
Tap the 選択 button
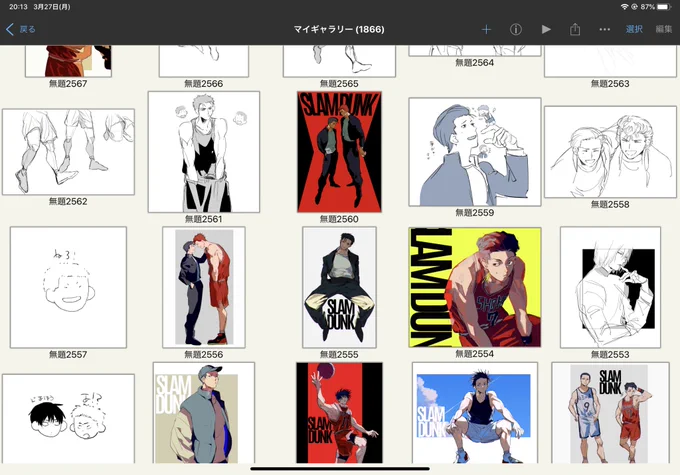tap(634, 29)
